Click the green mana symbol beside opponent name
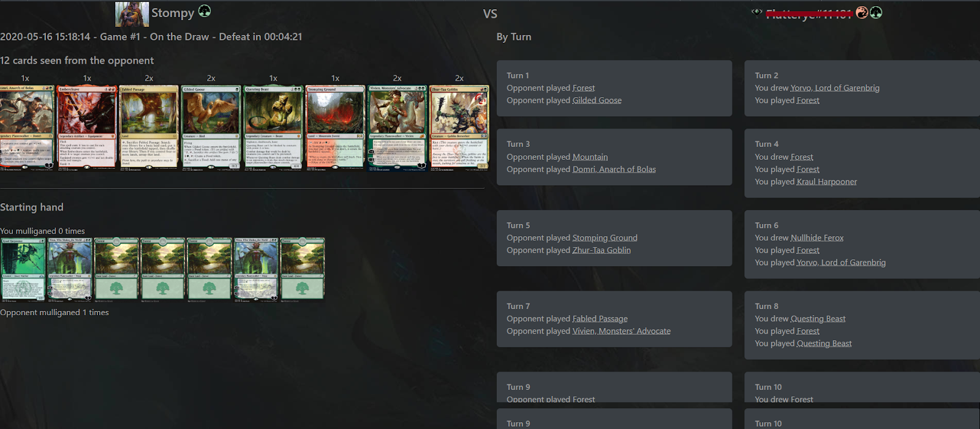Image resolution: width=980 pixels, height=429 pixels. 876,12
